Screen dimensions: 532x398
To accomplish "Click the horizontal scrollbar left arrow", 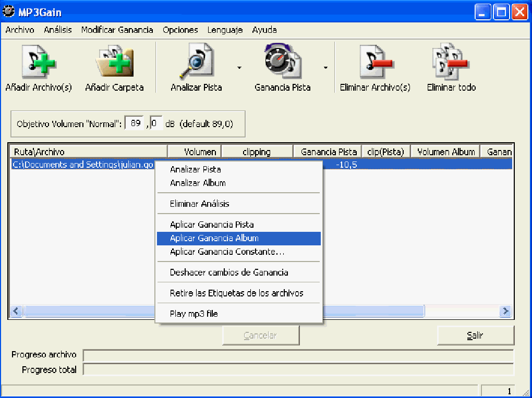I will (x=17, y=311).
